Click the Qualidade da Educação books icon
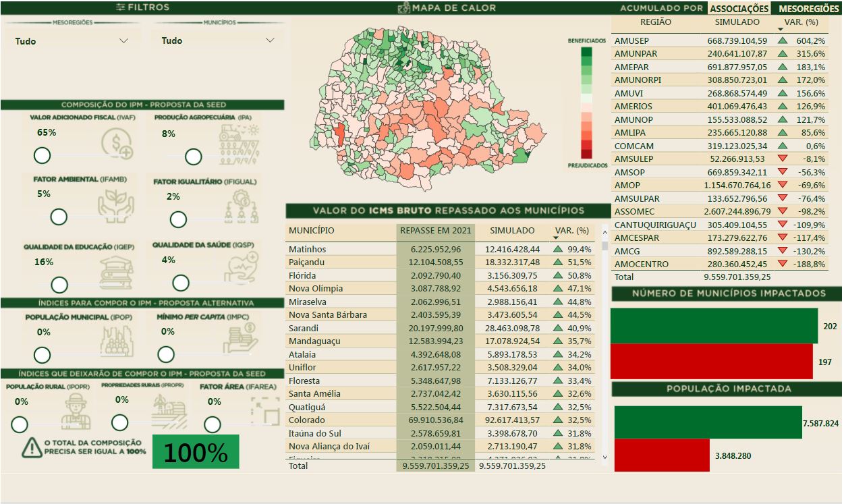This screenshot has width=844, height=504. point(116,270)
